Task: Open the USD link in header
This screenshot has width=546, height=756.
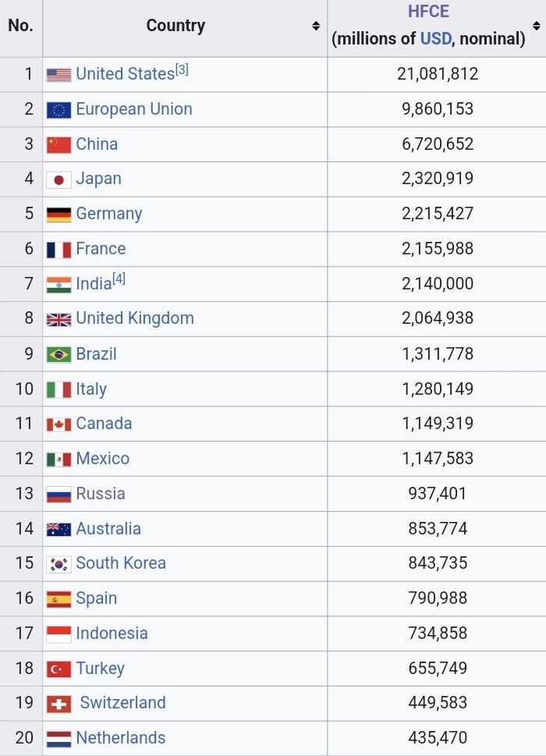Action: tap(435, 38)
